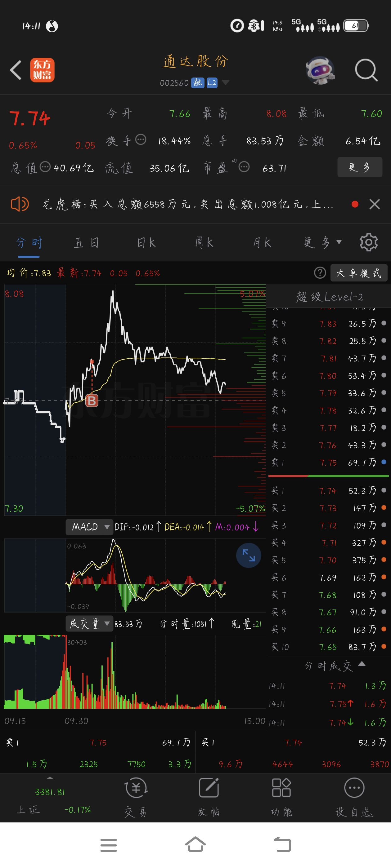Expand the 更多 chart period dropdown
Screen dimensions: 391x868
322,243
